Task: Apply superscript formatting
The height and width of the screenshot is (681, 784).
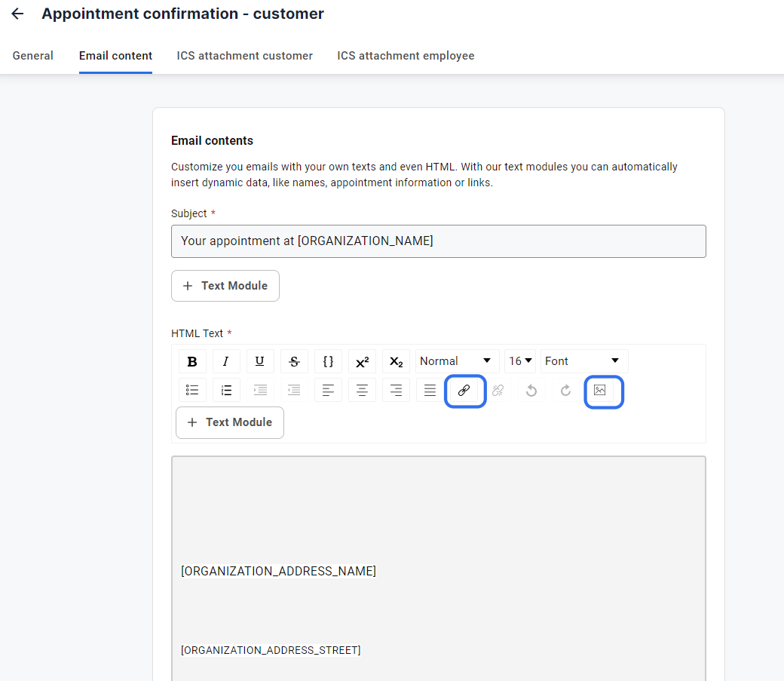Action: coord(362,361)
